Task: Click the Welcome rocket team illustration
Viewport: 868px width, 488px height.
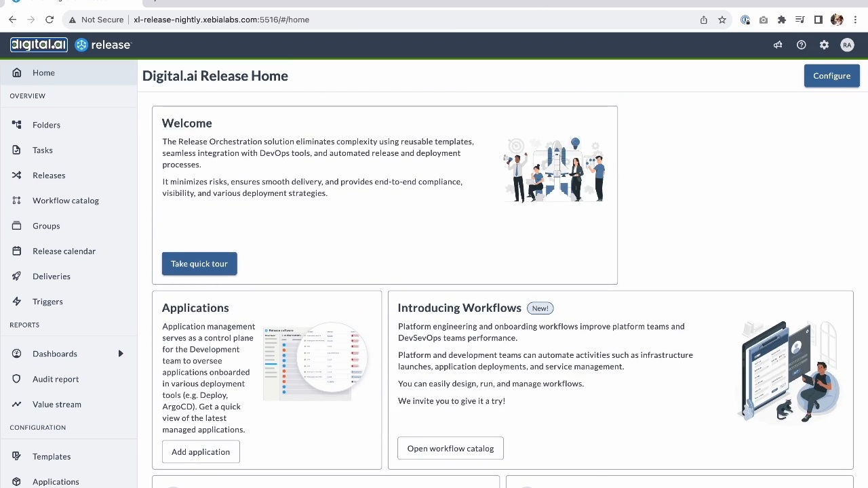Action: pos(555,169)
